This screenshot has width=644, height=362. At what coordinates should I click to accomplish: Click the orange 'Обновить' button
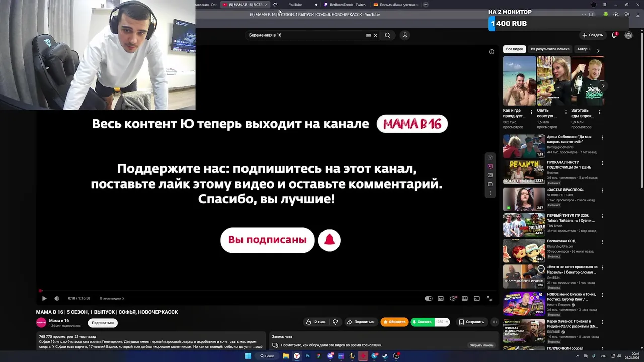(x=394, y=322)
